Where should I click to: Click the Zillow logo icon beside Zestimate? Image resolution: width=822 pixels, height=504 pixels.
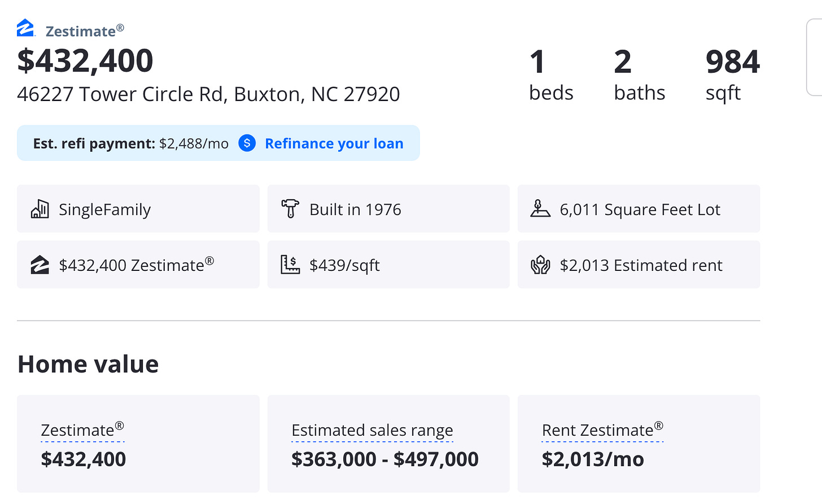(25, 28)
